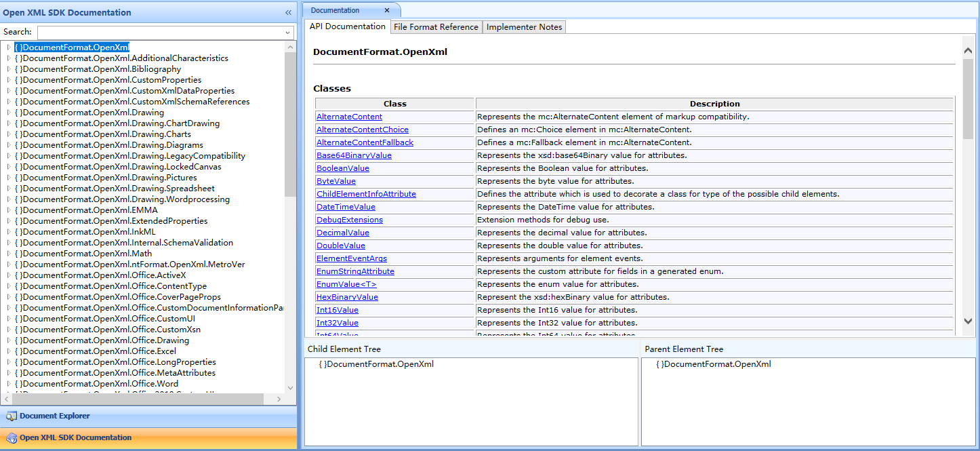Follow the EnumStringAttribute link
980x451 pixels.
click(x=355, y=271)
